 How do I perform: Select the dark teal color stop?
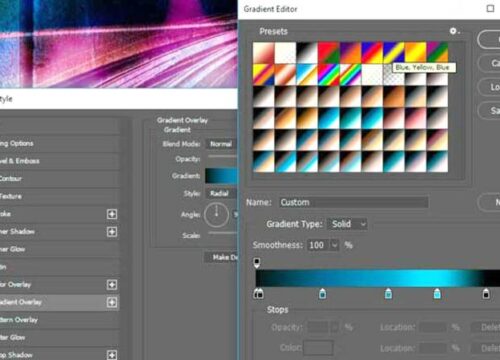click(x=322, y=294)
